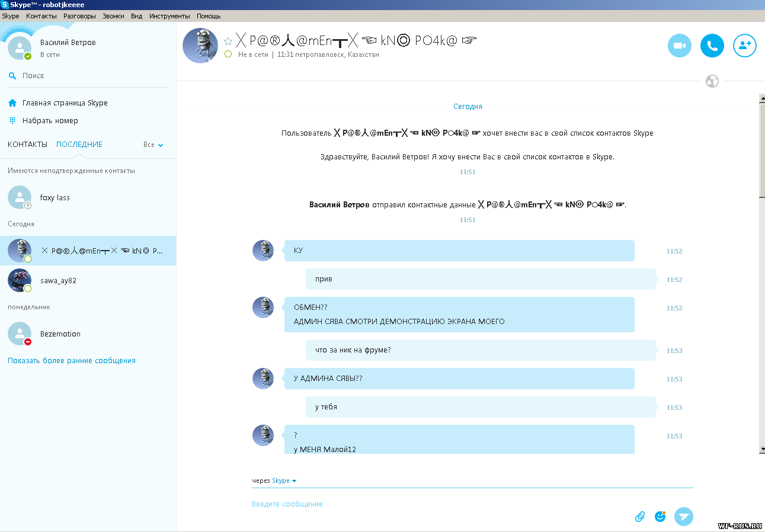Click Показать более ранние сообщения link
This screenshot has height=532, width=765.
point(72,360)
